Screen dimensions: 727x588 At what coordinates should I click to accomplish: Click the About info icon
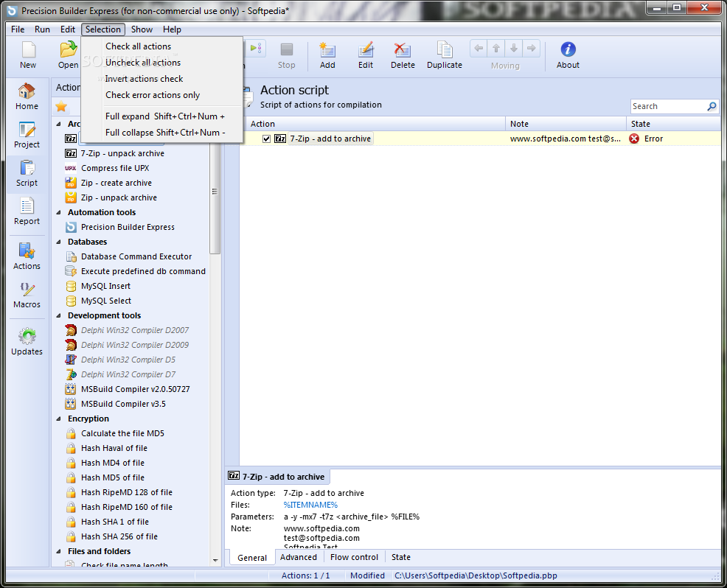point(568,49)
